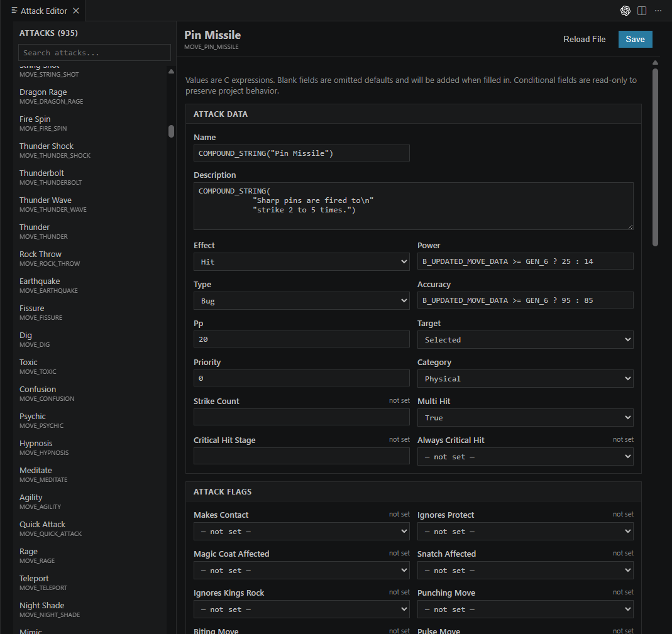Click the ATTACKS (935) heading
Image resolution: width=672 pixels, height=634 pixels.
coord(48,33)
